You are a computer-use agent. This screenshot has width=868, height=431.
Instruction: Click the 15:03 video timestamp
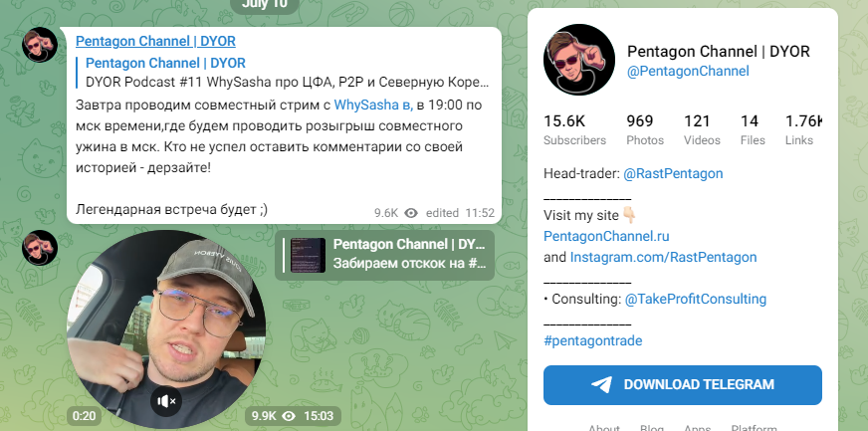pos(319,416)
